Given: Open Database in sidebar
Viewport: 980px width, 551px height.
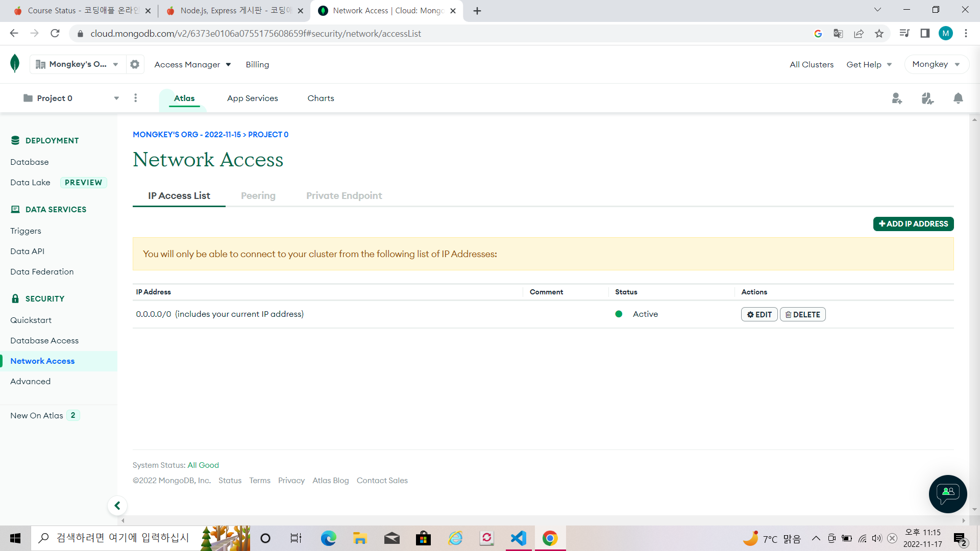Looking at the screenshot, I should [30, 162].
